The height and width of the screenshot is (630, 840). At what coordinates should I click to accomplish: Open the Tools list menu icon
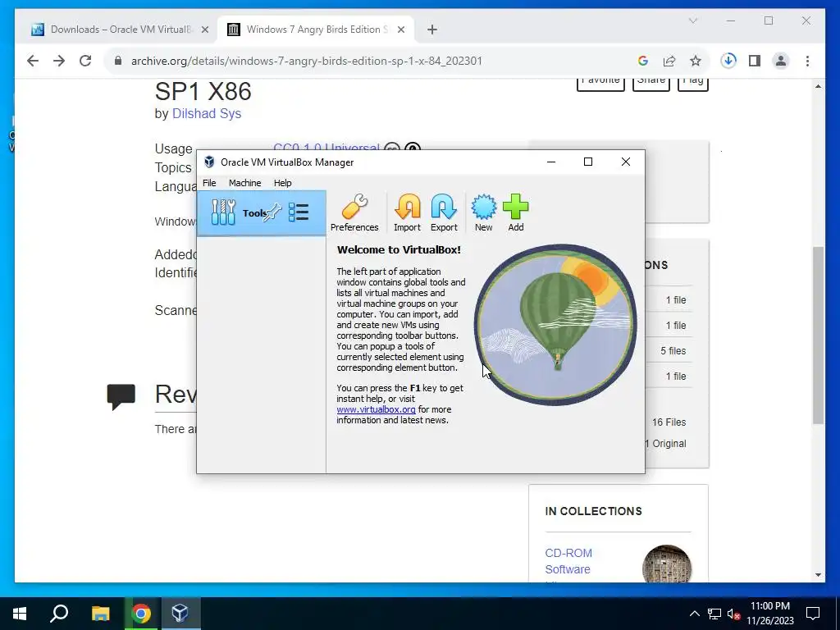pos(299,212)
